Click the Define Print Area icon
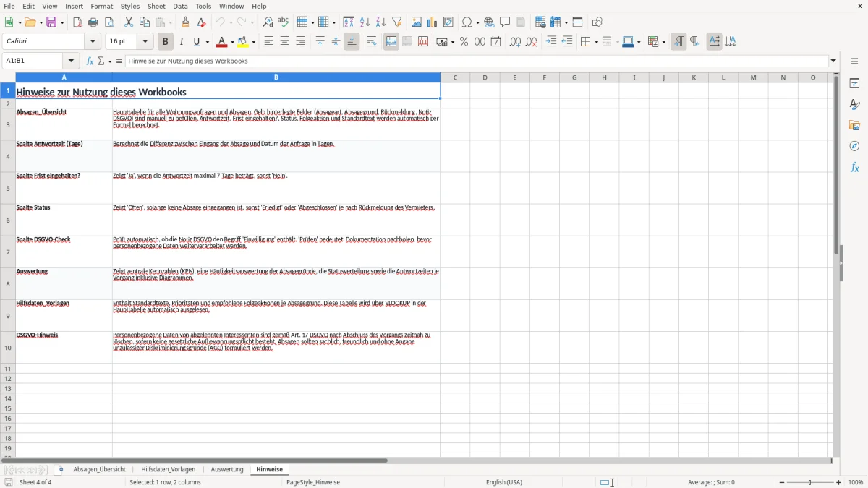 pos(540,22)
